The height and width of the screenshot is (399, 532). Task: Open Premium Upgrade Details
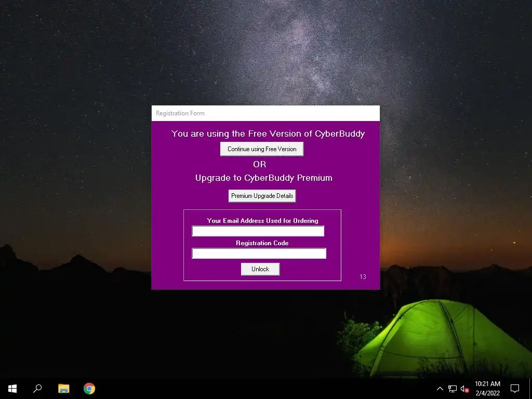point(262,196)
